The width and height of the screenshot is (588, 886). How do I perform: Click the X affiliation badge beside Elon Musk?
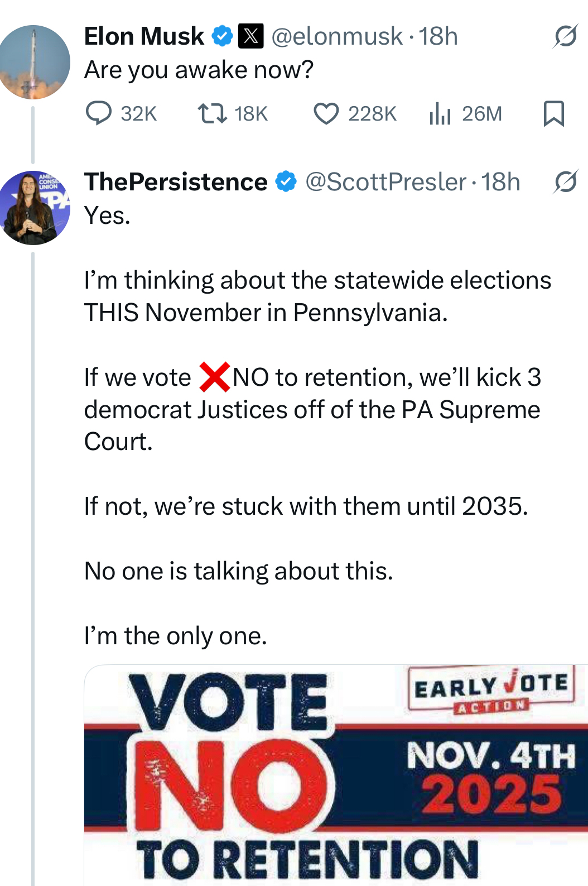[251, 37]
